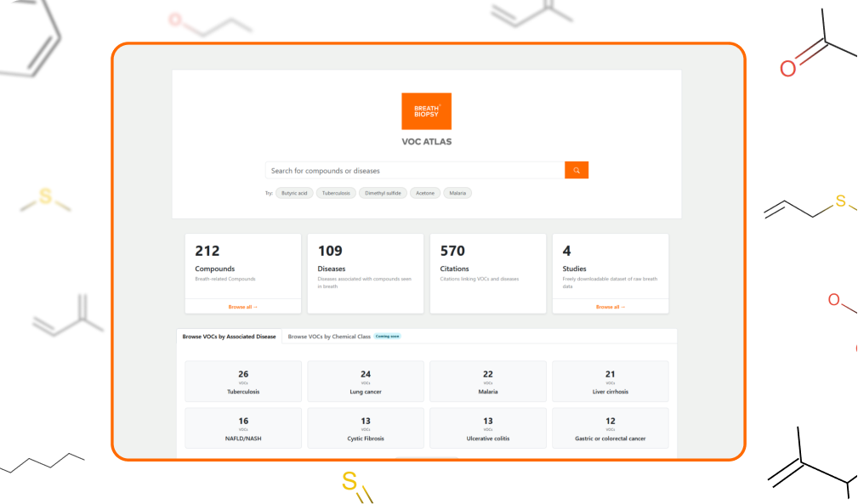
Task: Try the Tuberculosis suggestion chip
Action: coord(336,193)
